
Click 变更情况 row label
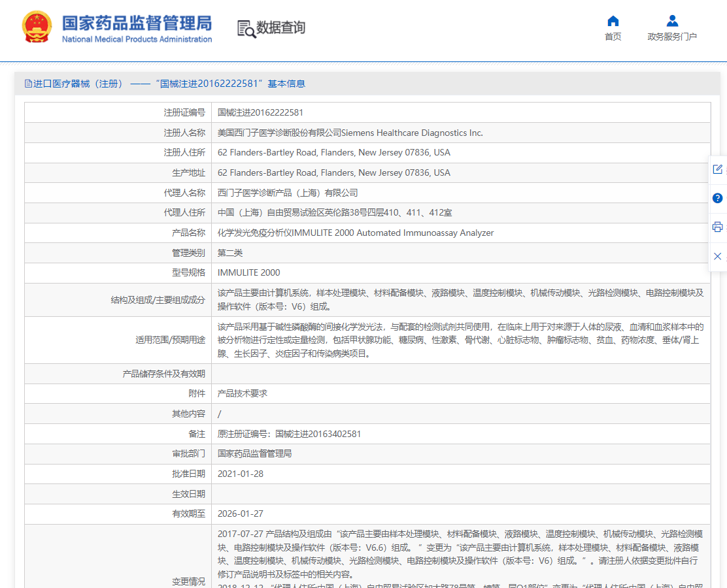(188, 581)
